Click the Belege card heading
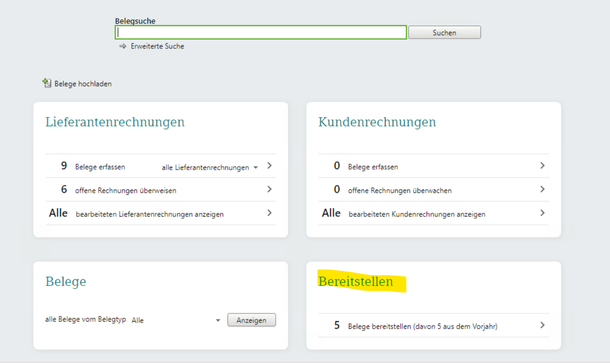This screenshot has width=610, height=363. click(66, 281)
